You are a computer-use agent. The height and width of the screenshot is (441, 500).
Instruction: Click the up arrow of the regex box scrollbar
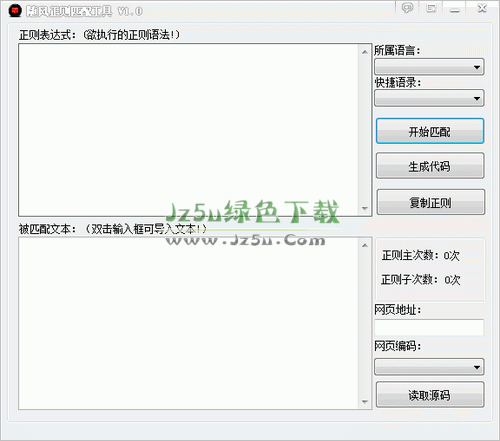click(365, 52)
